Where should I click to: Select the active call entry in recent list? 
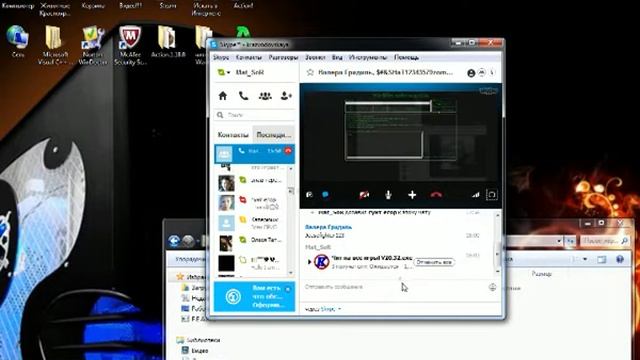click(x=254, y=153)
